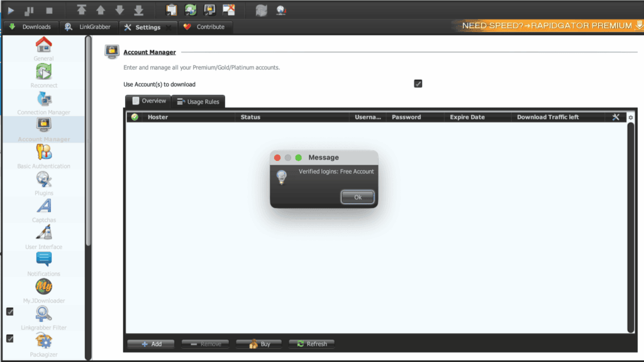Open Basic Authentication settings
The height and width of the screenshot is (362, 644).
(43, 156)
